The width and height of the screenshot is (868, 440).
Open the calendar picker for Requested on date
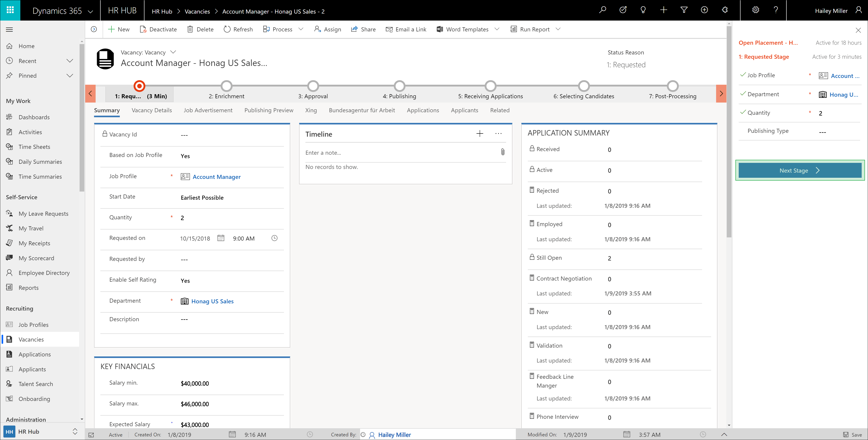tap(221, 238)
